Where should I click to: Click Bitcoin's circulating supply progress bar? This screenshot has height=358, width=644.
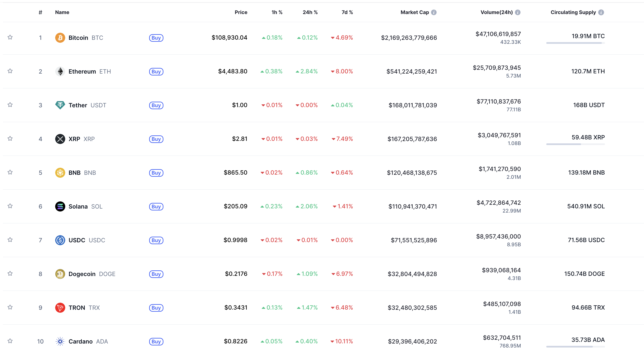point(575,43)
